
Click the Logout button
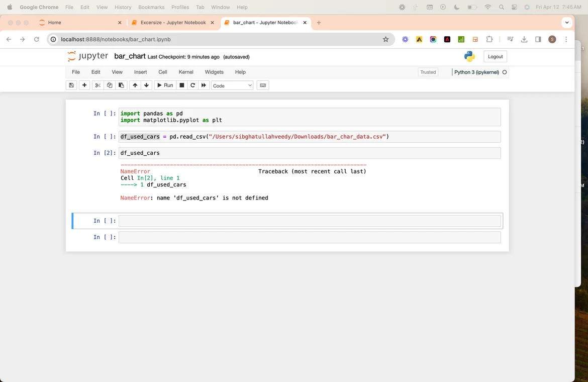point(495,56)
